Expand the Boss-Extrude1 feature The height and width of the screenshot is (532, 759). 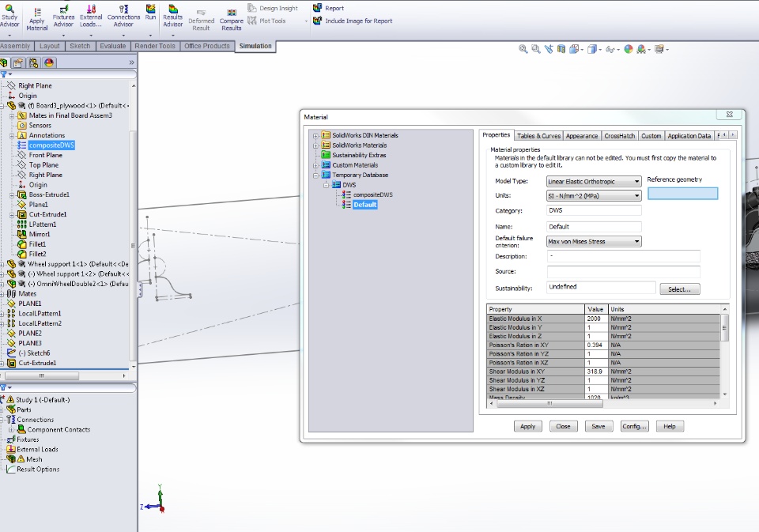(x=12, y=195)
